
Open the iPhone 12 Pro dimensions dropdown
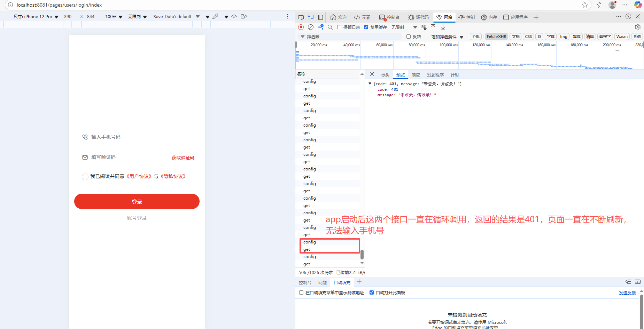coord(36,17)
